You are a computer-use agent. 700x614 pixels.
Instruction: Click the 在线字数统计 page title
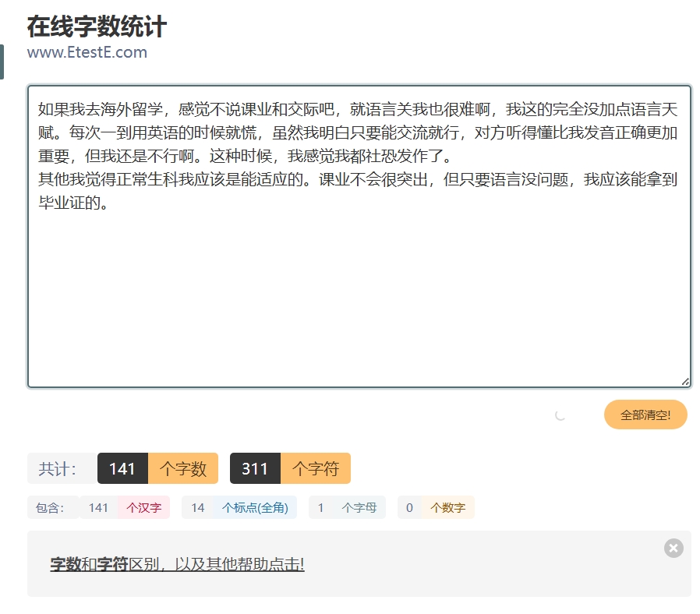coord(97,26)
